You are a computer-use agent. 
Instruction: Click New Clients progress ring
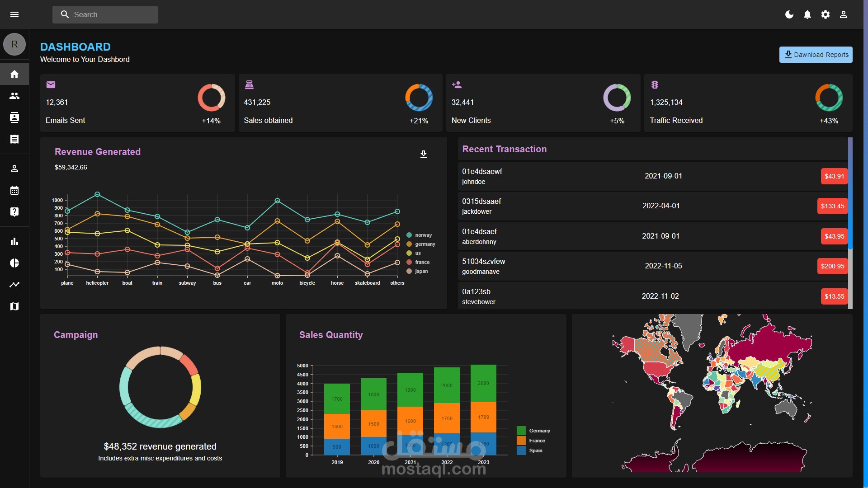(x=617, y=98)
